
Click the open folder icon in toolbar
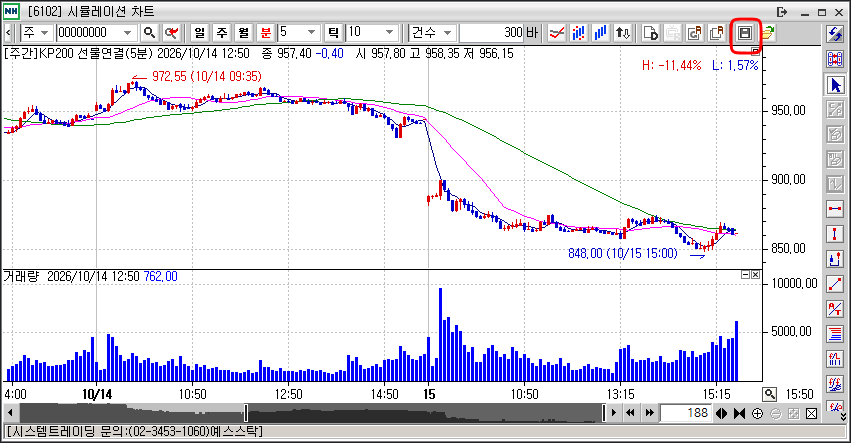tap(767, 33)
